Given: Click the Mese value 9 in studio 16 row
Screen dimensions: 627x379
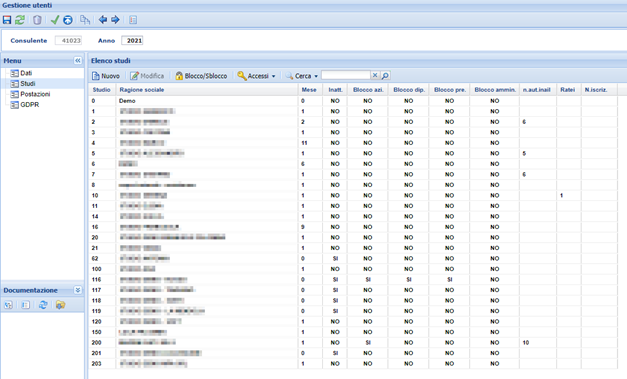Looking at the screenshot, I should [x=303, y=227].
